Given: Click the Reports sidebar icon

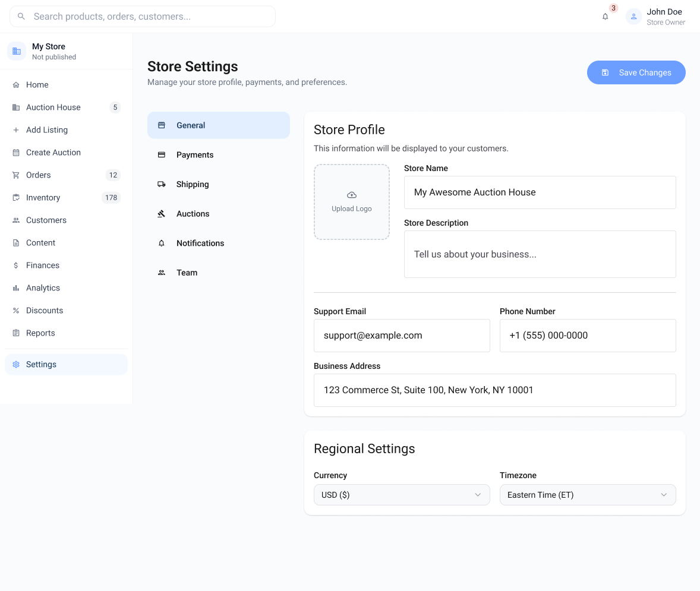Looking at the screenshot, I should (x=16, y=333).
